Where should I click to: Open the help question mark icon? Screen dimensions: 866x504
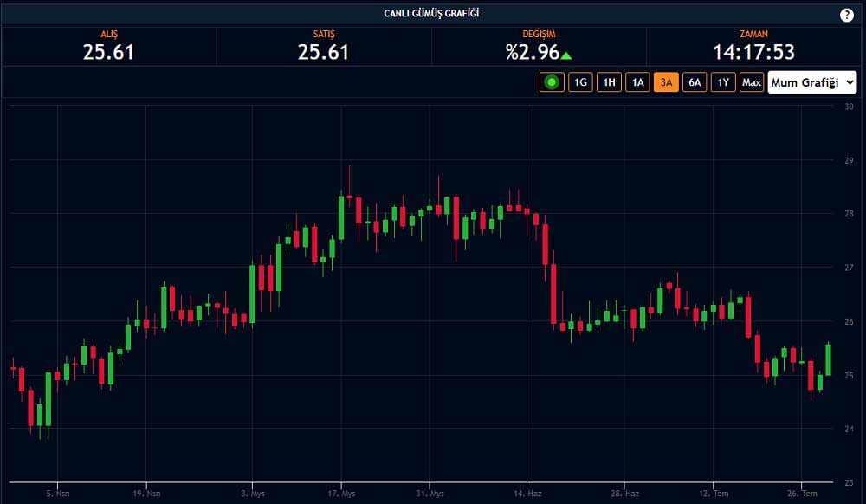click(847, 15)
